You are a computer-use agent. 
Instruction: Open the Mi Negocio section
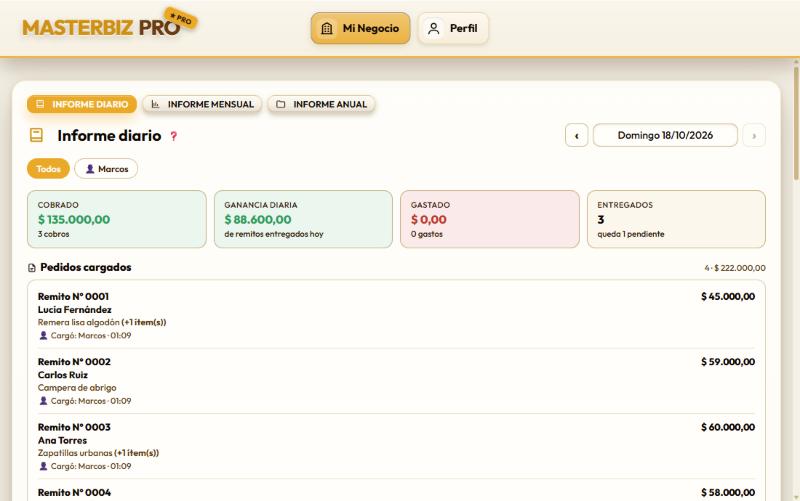[361, 29]
